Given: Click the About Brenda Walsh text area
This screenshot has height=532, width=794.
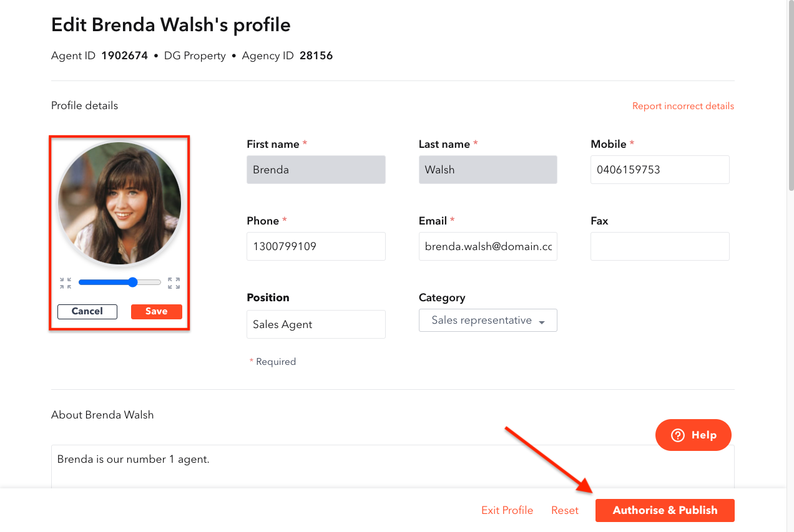Looking at the screenshot, I should coord(393,467).
